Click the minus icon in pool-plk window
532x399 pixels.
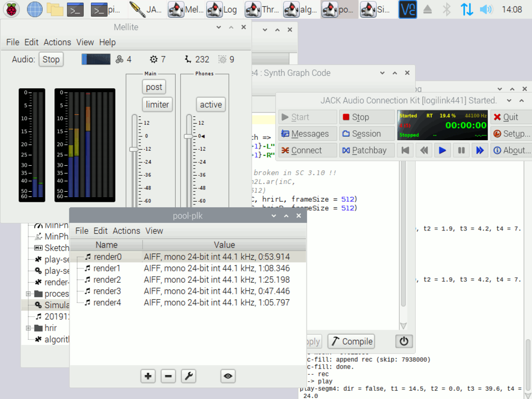click(x=168, y=376)
